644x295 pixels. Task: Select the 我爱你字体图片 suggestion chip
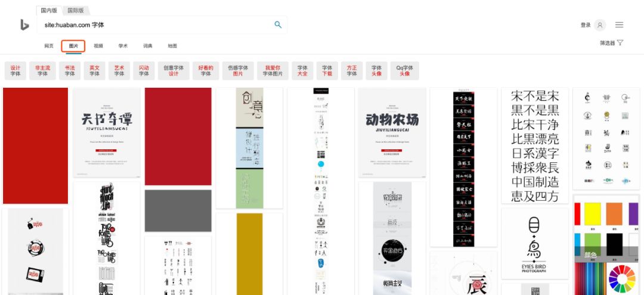(x=273, y=71)
